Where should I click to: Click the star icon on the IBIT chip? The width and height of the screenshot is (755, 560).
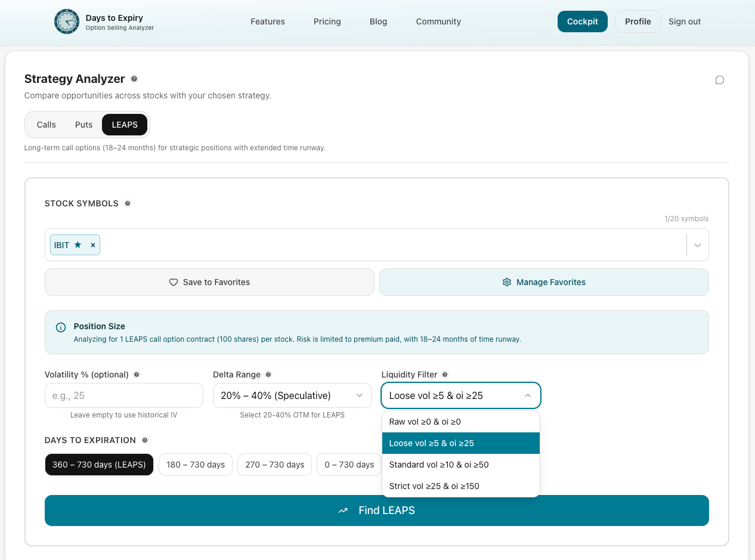(x=79, y=245)
